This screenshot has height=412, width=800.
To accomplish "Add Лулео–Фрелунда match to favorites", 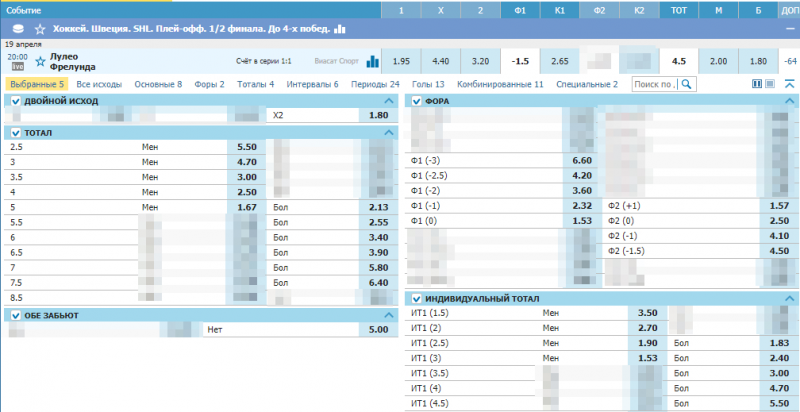I will [41, 61].
